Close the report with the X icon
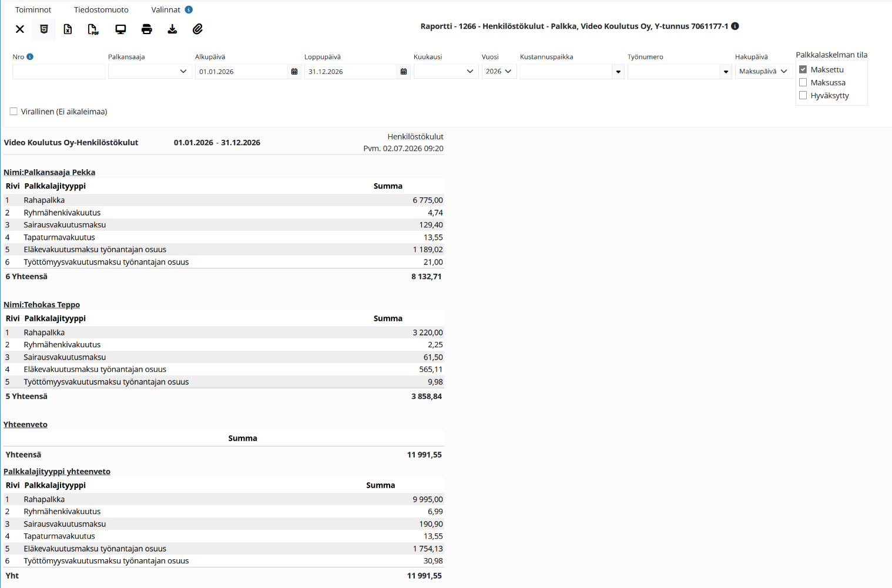892x588 pixels. tap(20, 29)
